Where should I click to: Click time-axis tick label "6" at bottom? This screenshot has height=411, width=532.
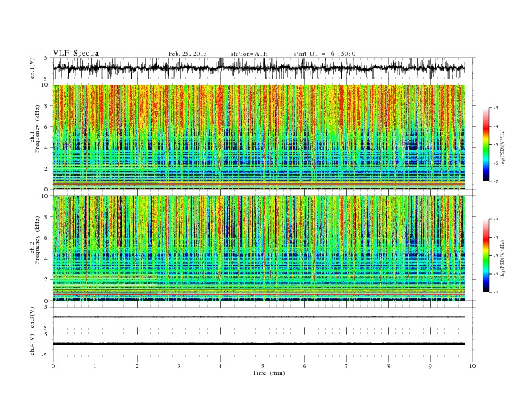pyautogui.click(x=304, y=366)
